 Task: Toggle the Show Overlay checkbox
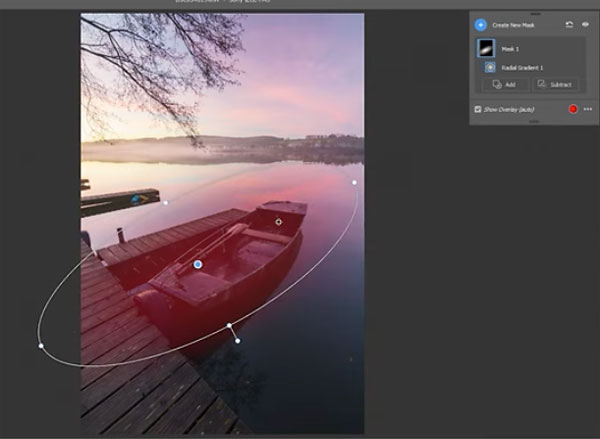coord(478,109)
